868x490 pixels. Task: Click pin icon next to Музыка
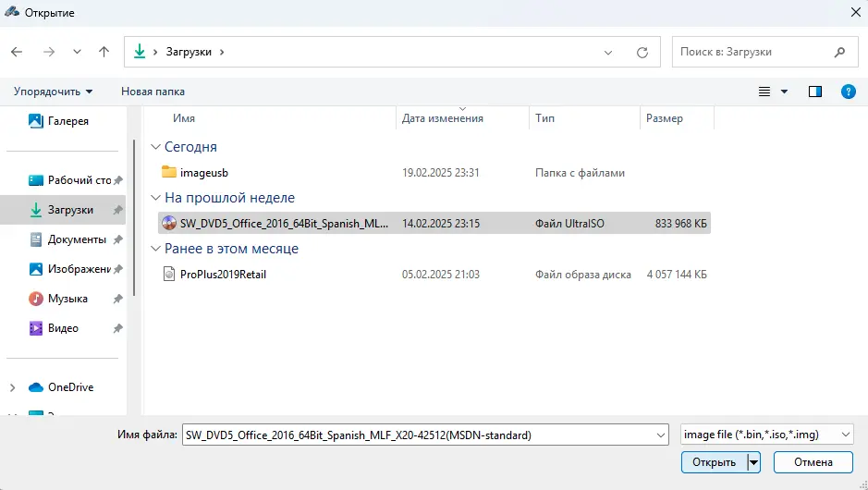pyautogui.click(x=118, y=299)
